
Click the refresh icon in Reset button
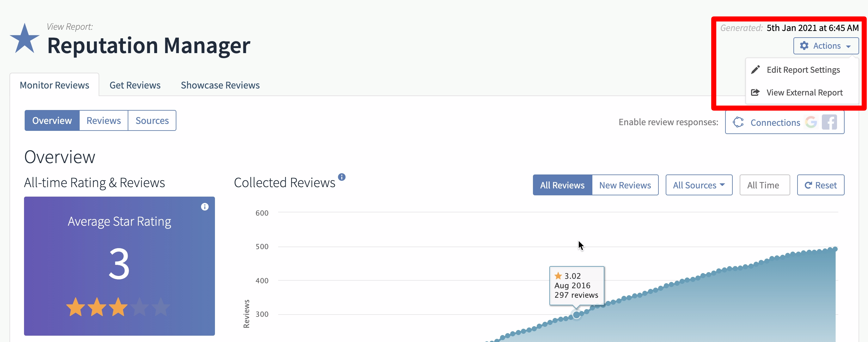tap(808, 185)
